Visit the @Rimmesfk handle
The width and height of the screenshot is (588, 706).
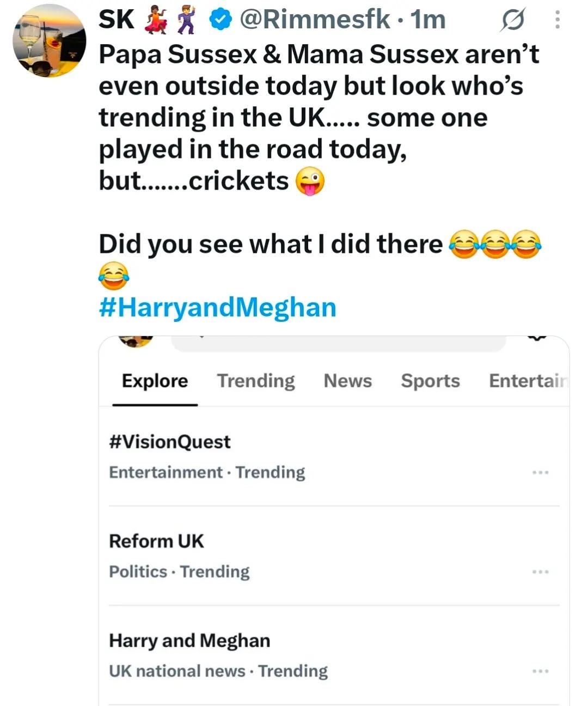315,20
